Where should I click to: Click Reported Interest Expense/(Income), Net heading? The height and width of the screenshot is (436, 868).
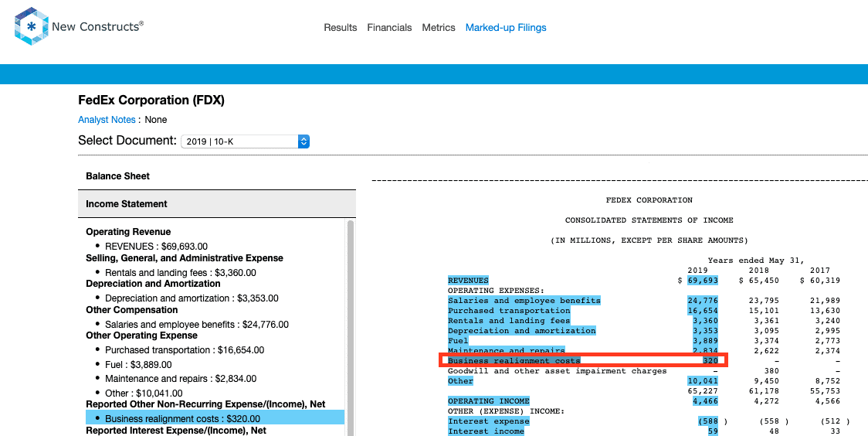pyautogui.click(x=176, y=431)
